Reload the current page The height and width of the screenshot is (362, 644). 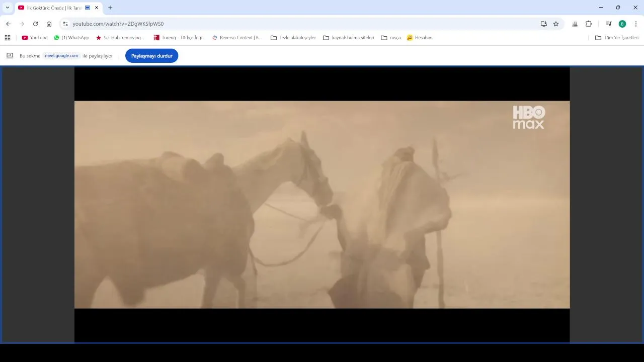pos(35,24)
